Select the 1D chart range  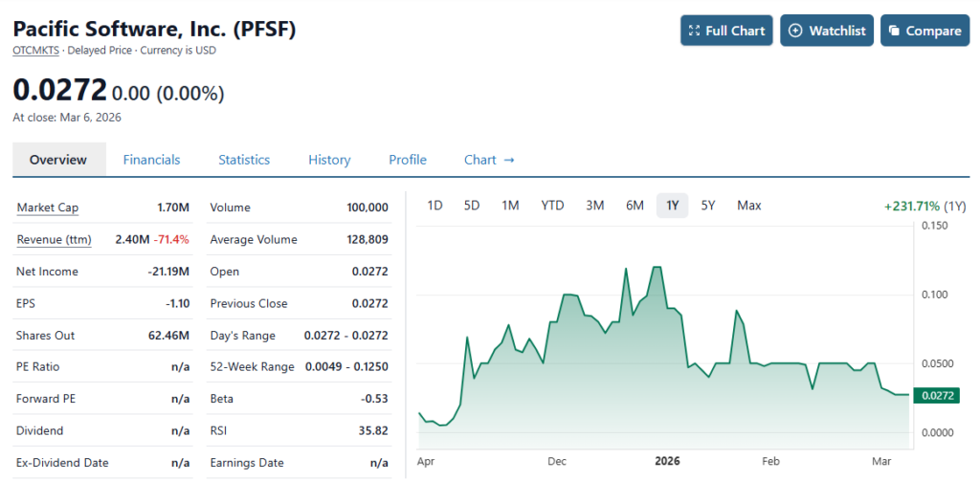tap(434, 206)
